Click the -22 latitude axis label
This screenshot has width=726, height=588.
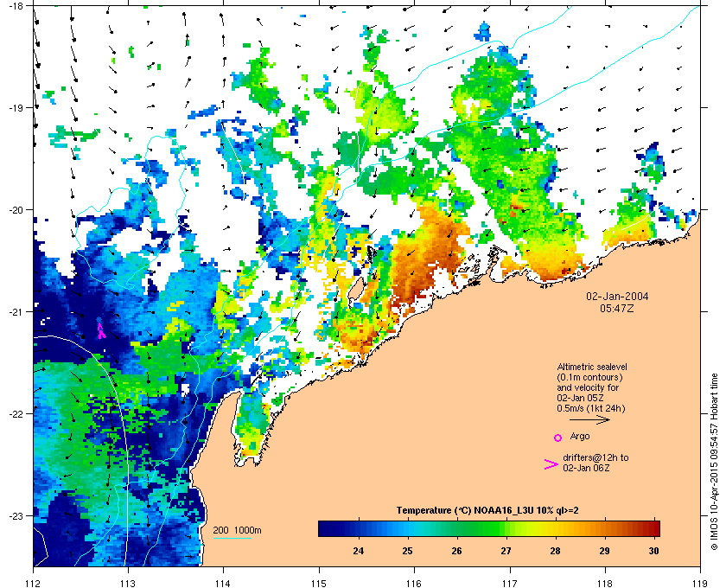(16, 414)
